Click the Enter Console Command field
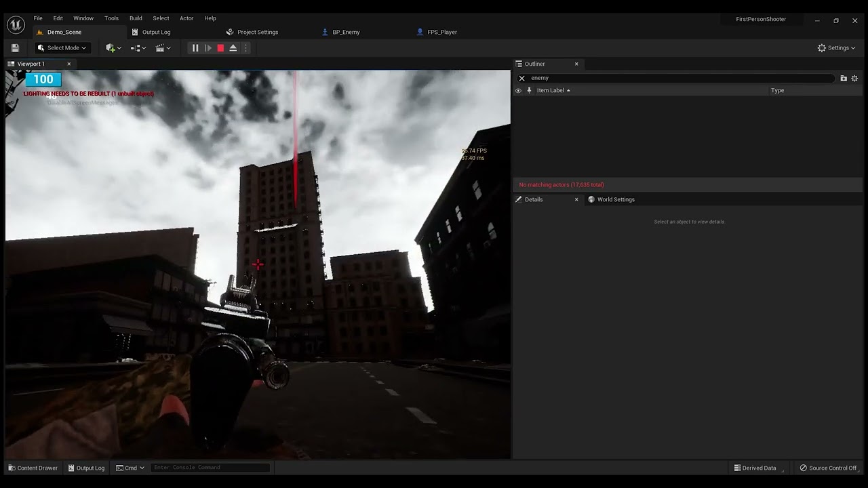Viewport: 868px width, 488px height. pos(210,468)
